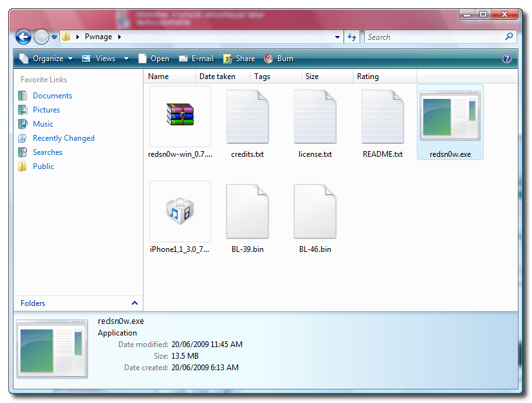Viewport: 532px width, 403px height.
Task: Open Music in Favorite Links
Action: click(42, 124)
